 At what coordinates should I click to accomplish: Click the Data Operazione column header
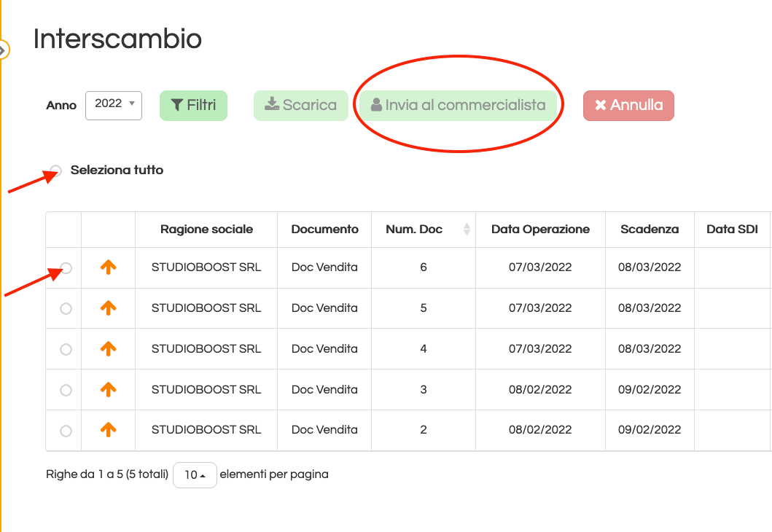[x=541, y=230]
